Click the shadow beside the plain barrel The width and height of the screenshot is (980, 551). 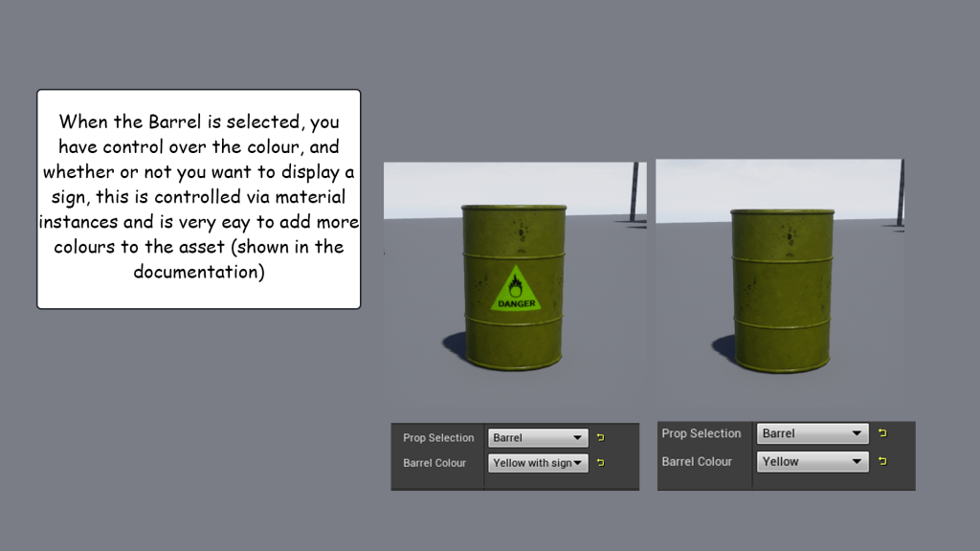click(724, 348)
